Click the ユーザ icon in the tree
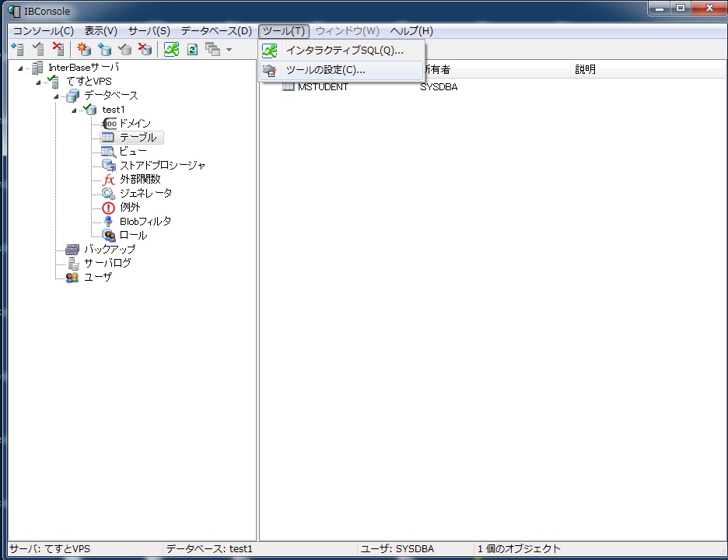 pos(72,277)
